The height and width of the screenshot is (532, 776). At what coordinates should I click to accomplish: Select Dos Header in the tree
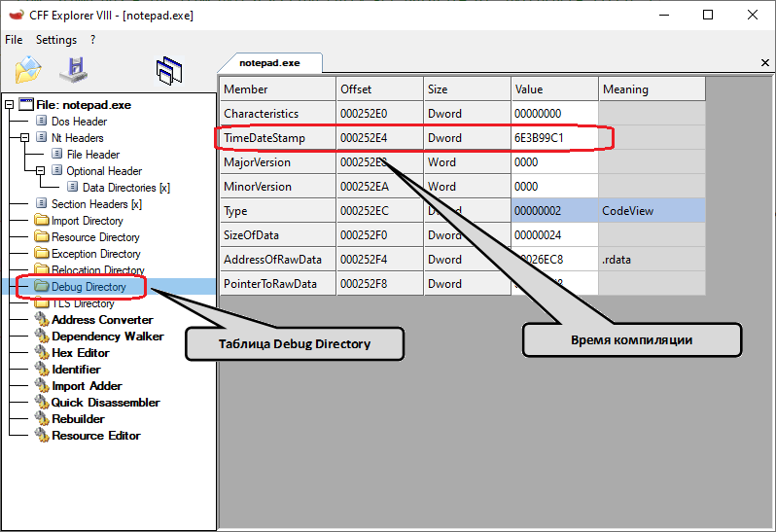coord(79,122)
